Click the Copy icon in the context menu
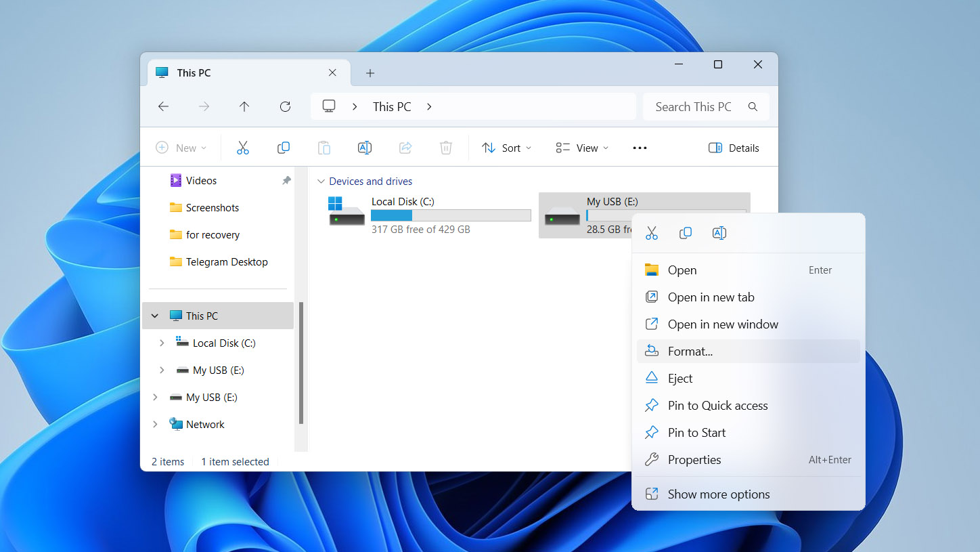Viewport: 980px width, 552px height. pos(686,233)
